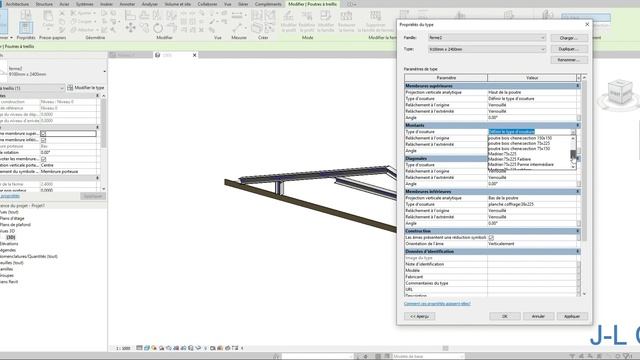Viewport: 640px width, 360px height.
Task: Click the Dupliquer... button
Action: (569, 49)
